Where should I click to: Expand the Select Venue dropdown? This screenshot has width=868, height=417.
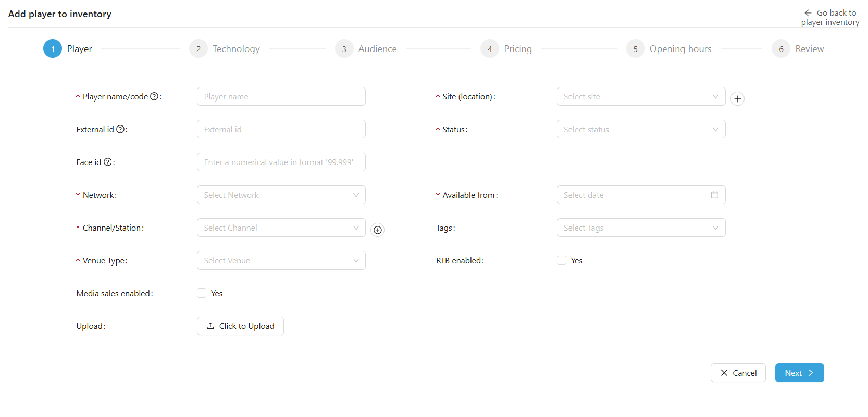(281, 260)
